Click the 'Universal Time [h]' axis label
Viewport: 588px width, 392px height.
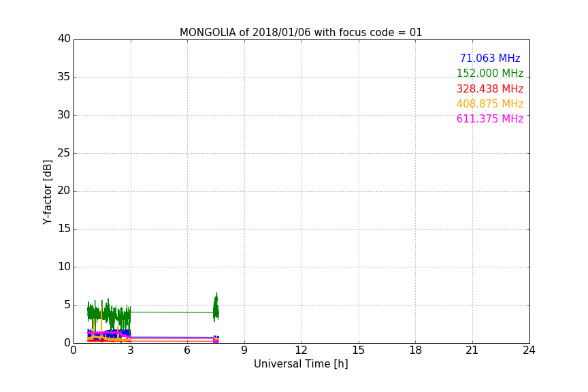[301, 363]
